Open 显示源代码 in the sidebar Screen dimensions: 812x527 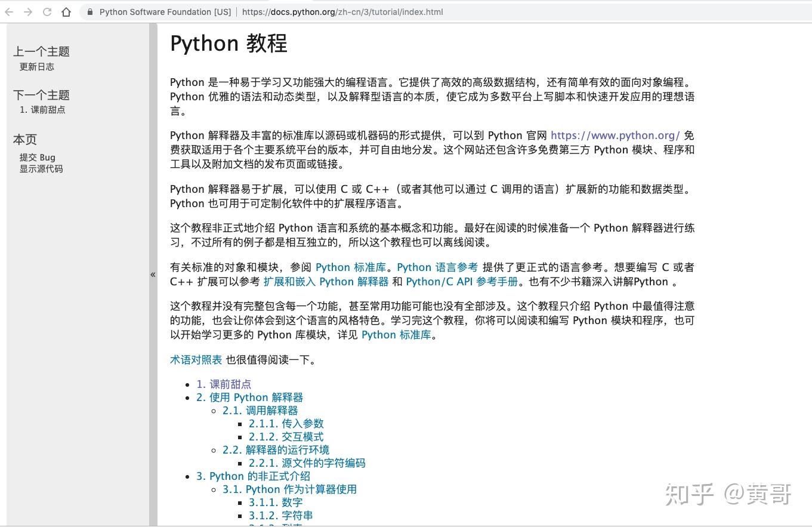pos(41,168)
